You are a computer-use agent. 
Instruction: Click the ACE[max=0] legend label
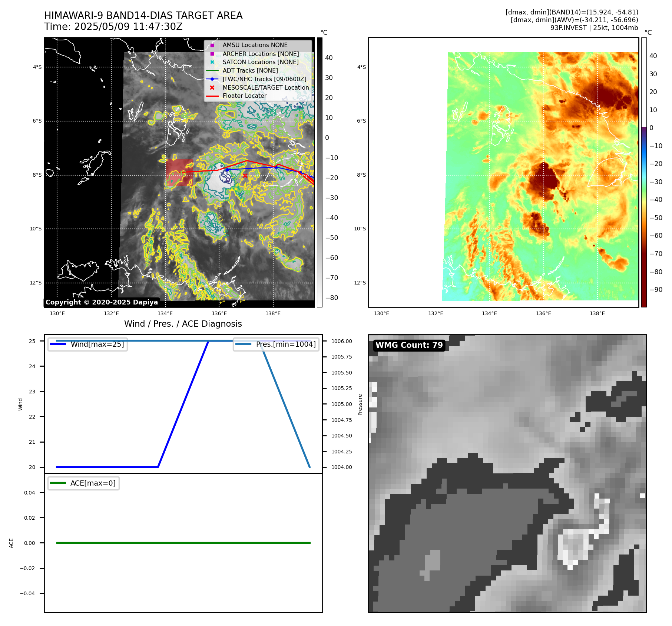click(x=93, y=483)
